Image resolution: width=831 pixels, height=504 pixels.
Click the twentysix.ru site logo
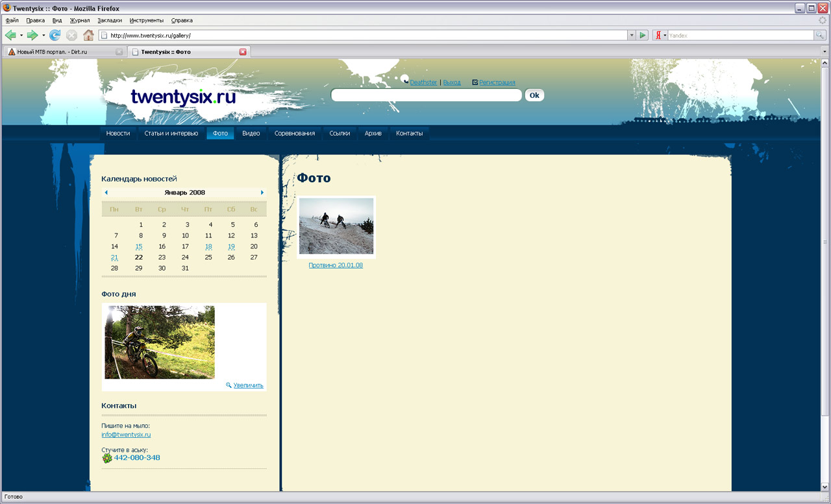183,97
